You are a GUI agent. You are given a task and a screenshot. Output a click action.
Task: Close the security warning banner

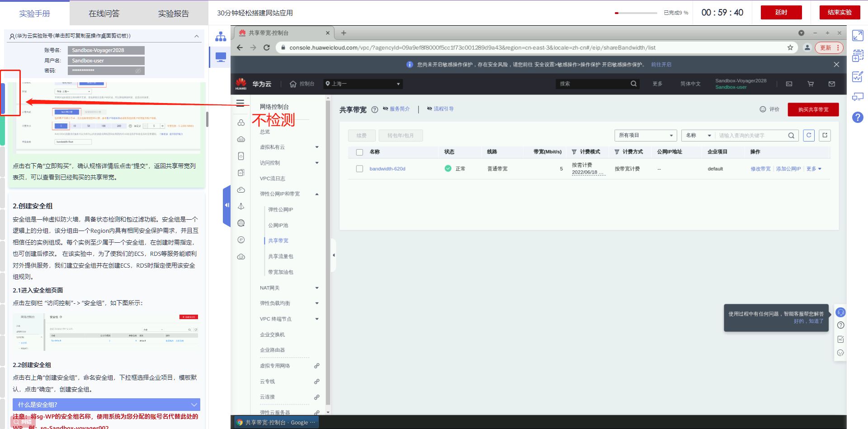[836, 65]
